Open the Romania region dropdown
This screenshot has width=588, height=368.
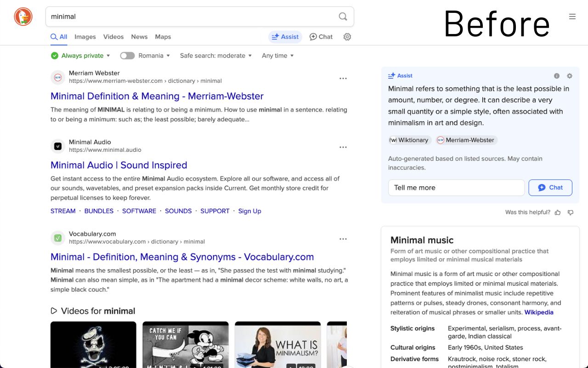154,56
